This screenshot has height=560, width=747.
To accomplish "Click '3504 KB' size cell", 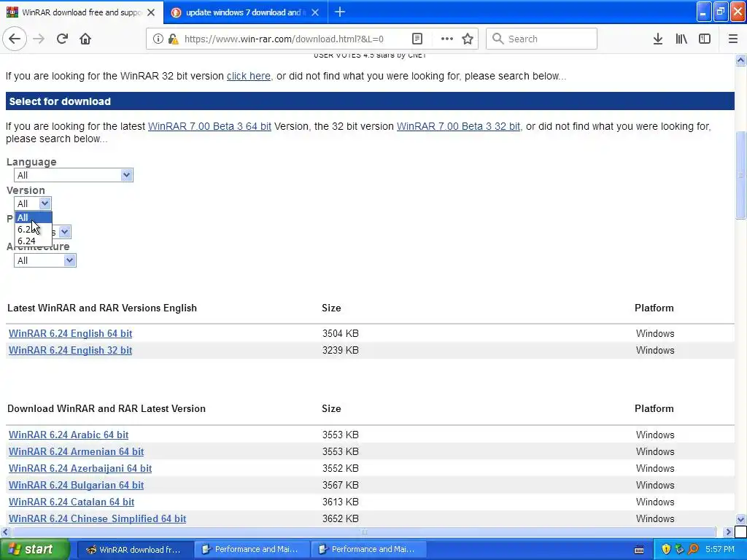I will pos(341,333).
